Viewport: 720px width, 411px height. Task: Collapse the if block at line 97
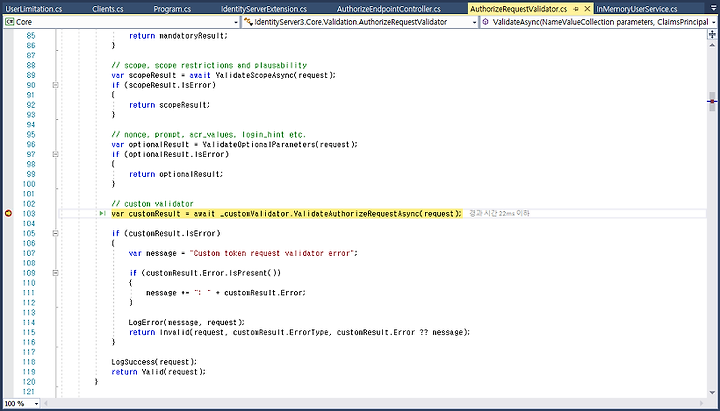click(x=55, y=154)
